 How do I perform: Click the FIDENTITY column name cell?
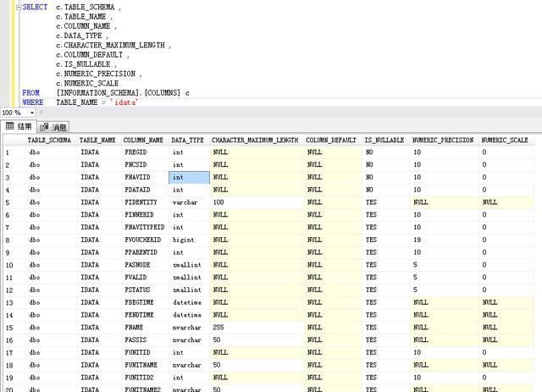[x=141, y=203]
